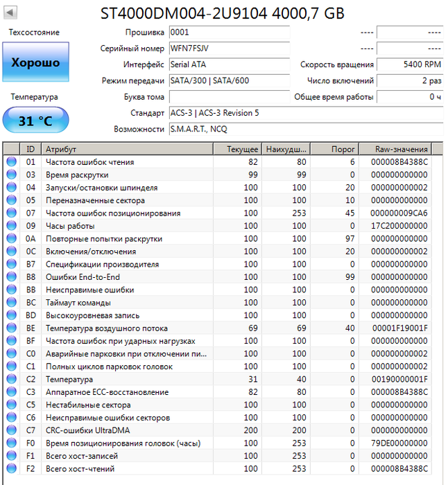Click status circle for C3 Аппаратное ECC-восстановление
Image resolution: width=448 pixels, height=485 pixels.
click(12, 392)
